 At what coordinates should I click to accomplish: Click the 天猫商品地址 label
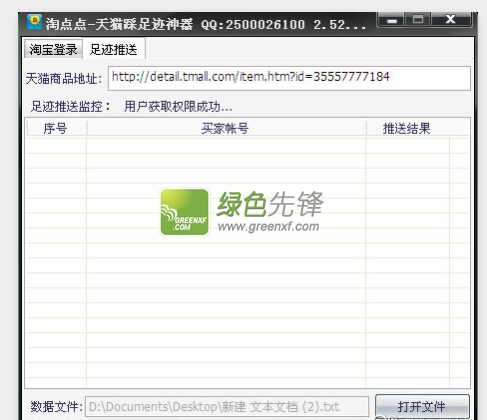pos(64,79)
